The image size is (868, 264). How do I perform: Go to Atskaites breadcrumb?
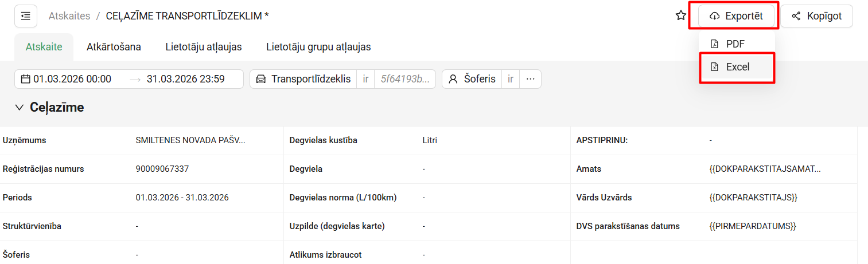click(x=69, y=16)
